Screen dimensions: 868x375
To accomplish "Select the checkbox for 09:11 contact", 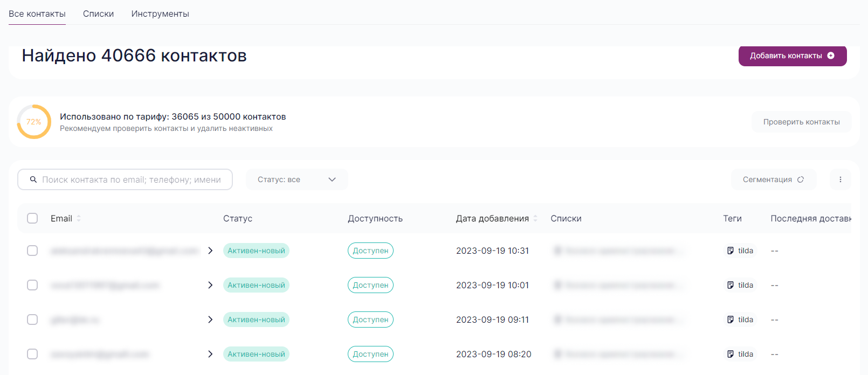I will (x=32, y=320).
